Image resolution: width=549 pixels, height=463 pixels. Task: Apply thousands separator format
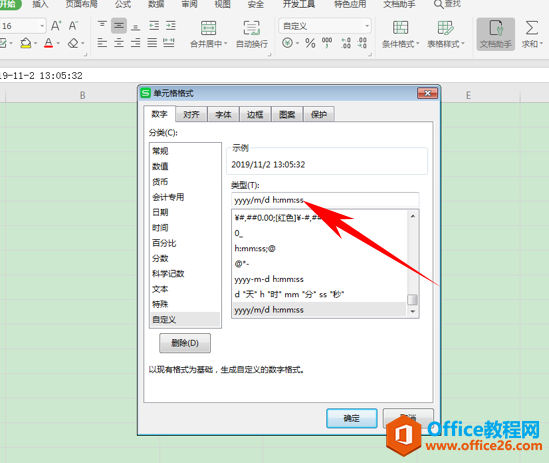pyautogui.click(x=327, y=43)
